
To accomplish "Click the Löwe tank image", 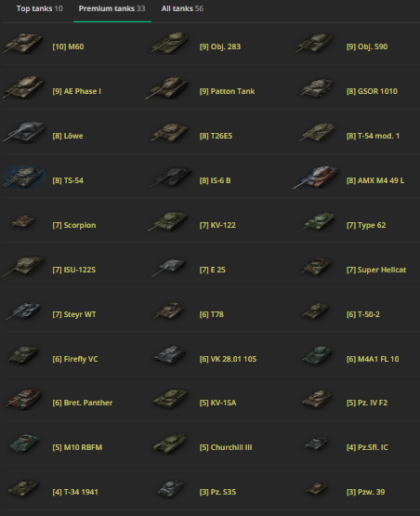I will [x=24, y=132].
